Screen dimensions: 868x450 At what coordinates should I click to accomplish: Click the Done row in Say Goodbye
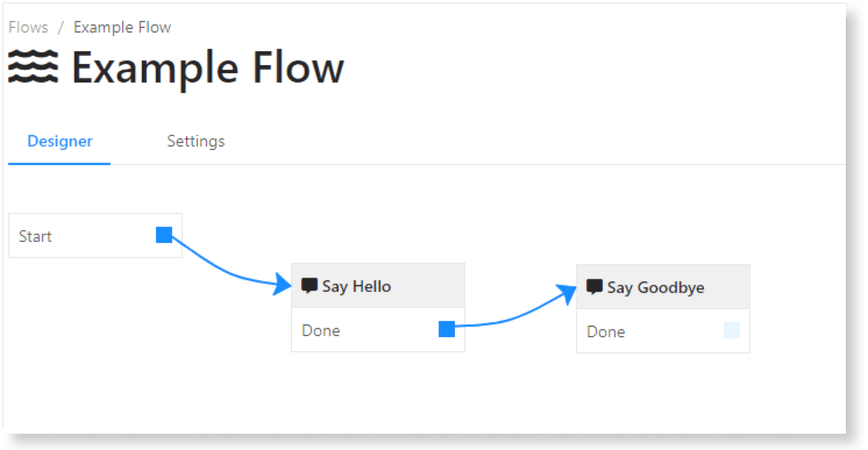click(x=663, y=331)
